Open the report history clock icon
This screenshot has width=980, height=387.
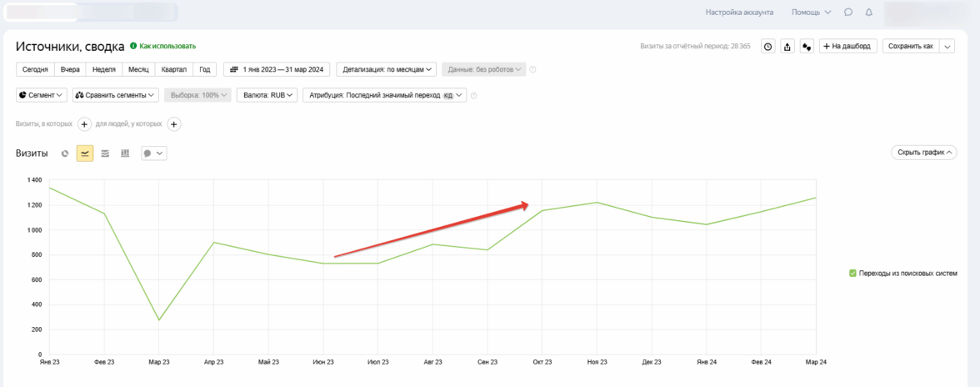pyautogui.click(x=767, y=47)
